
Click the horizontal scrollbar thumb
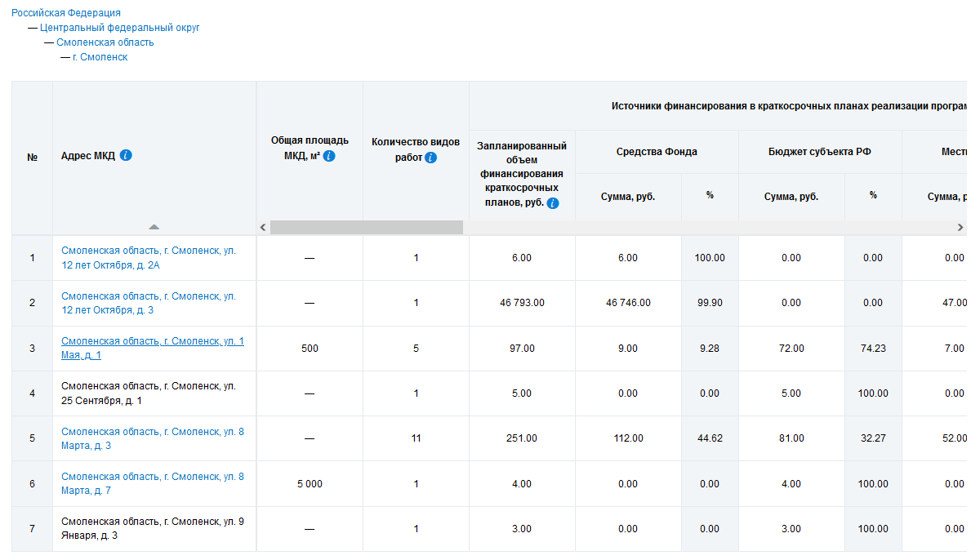(366, 228)
